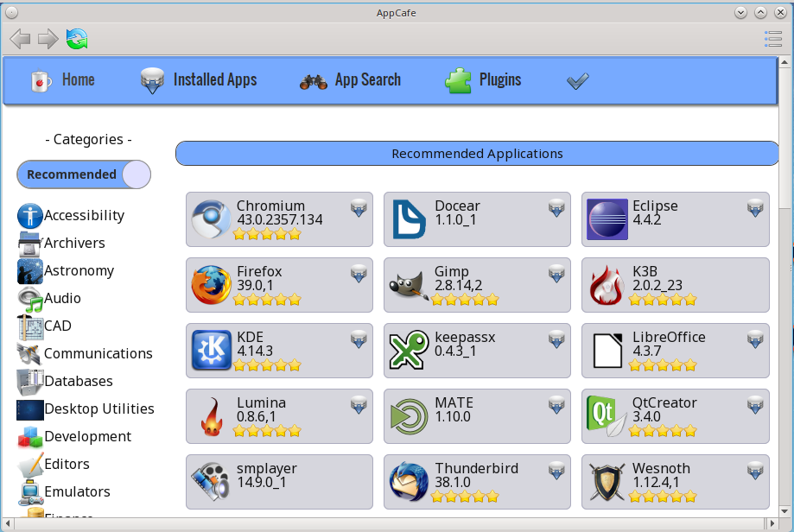
Task: Click the Lumina flame icon
Action: coord(211,416)
